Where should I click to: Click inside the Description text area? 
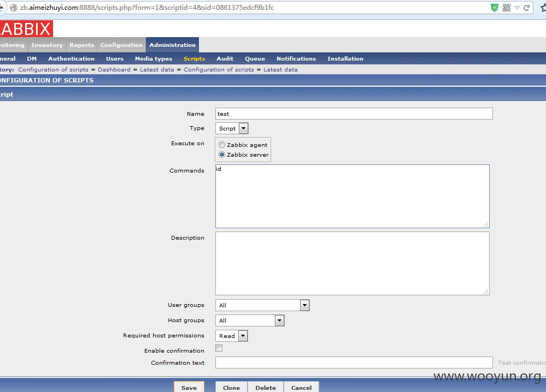click(353, 263)
